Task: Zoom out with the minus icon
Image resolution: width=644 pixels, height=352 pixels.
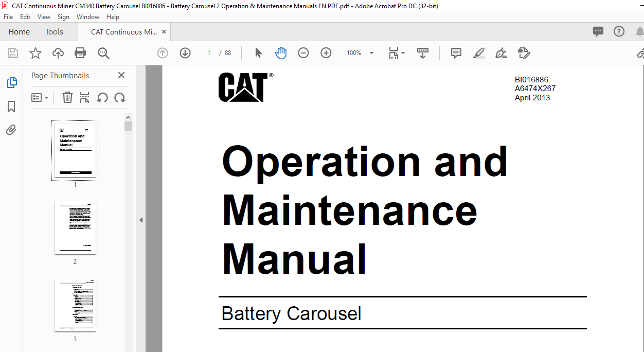Action: coord(303,53)
